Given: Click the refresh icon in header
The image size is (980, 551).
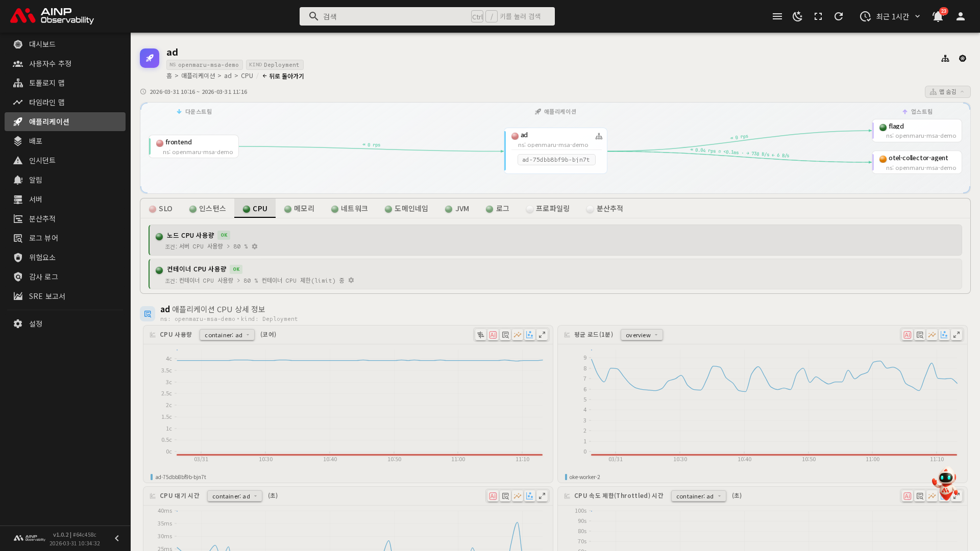Looking at the screenshot, I should point(839,16).
